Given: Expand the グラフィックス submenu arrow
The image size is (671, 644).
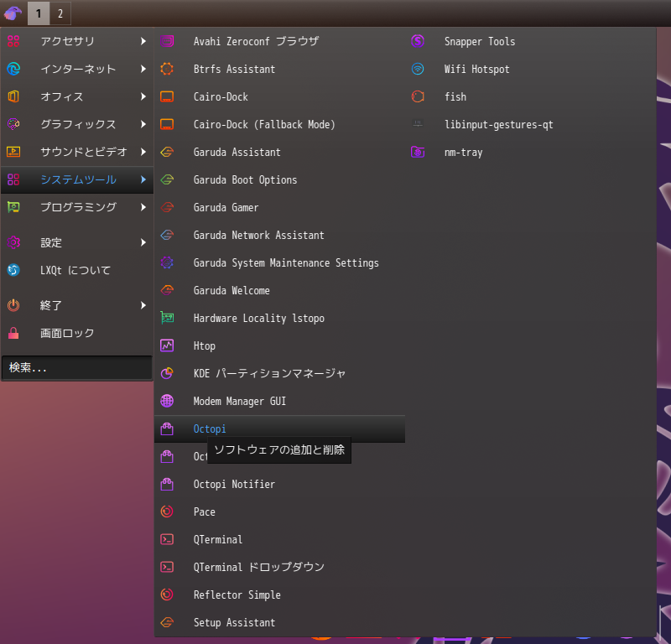Looking at the screenshot, I should point(143,124).
